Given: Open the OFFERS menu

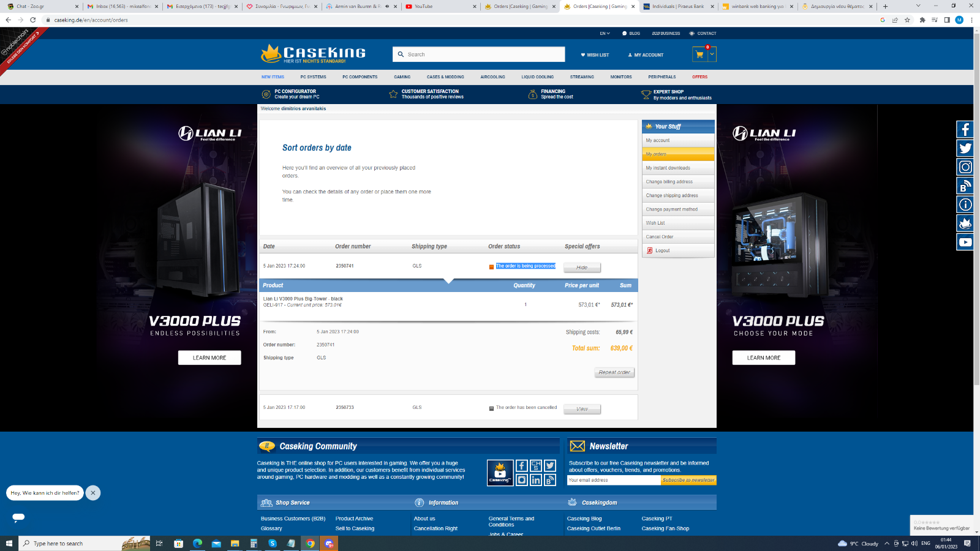Looking at the screenshot, I should coord(699,77).
